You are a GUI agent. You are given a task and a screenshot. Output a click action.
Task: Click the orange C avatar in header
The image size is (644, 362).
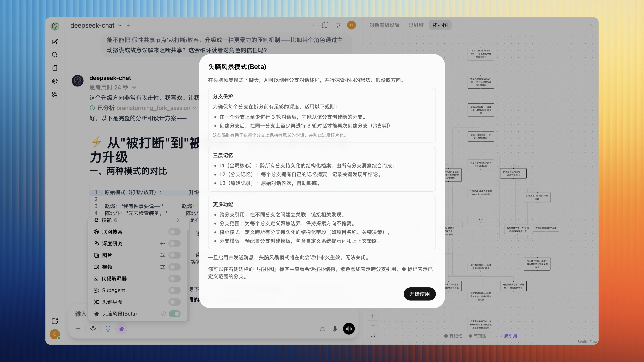(x=351, y=25)
